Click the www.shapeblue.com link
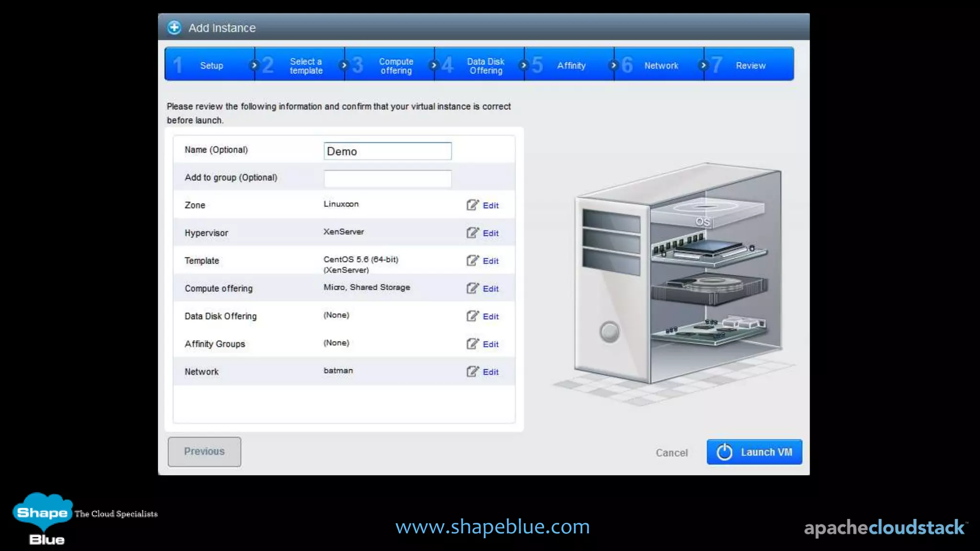 click(492, 527)
